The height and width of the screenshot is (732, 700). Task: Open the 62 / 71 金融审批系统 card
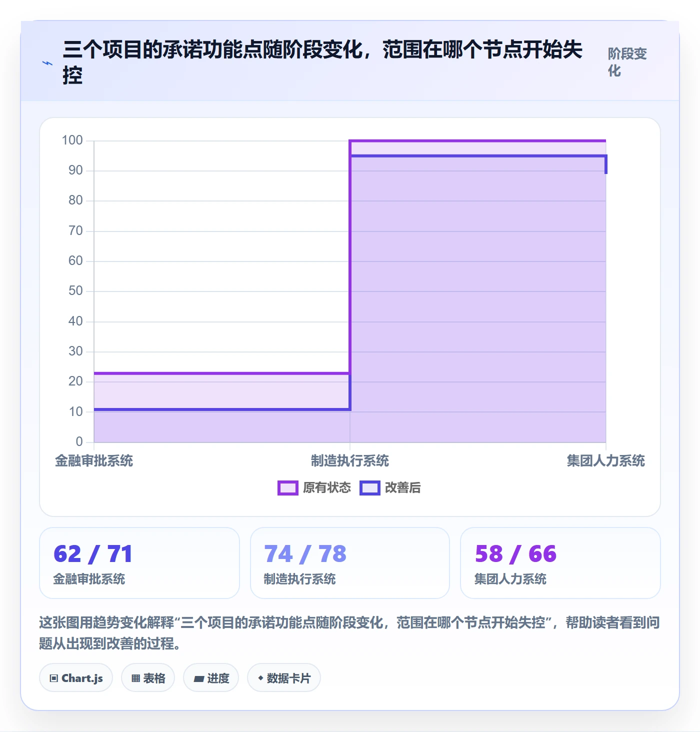pyautogui.click(x=139, y=563)
